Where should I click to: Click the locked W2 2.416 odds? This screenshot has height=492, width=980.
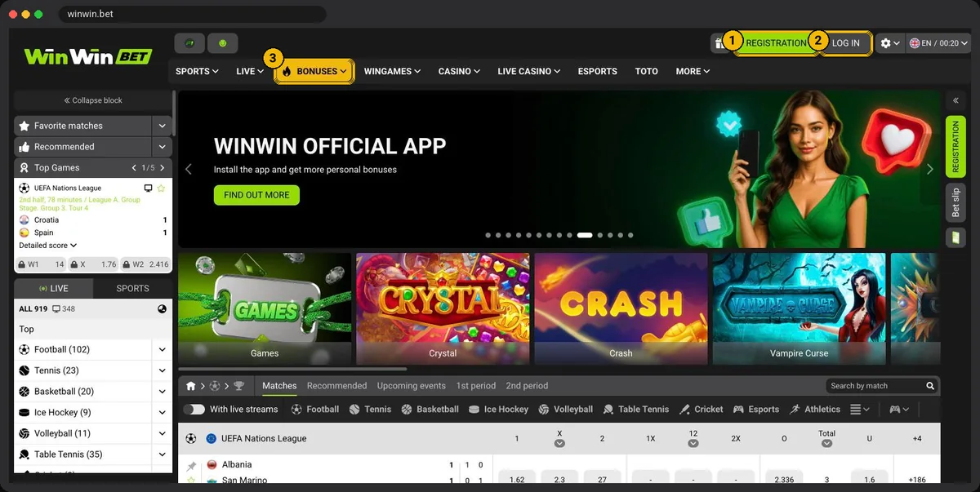tap(145, 264)
